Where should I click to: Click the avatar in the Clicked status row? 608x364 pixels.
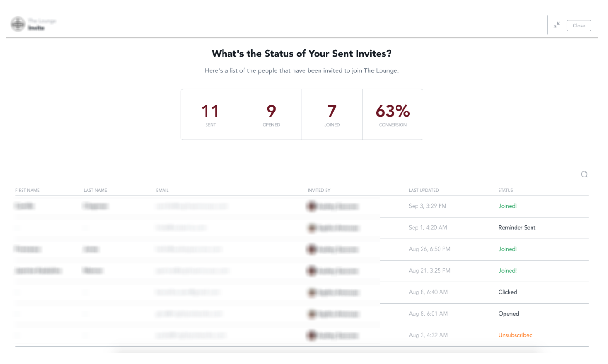click(311, 292)
